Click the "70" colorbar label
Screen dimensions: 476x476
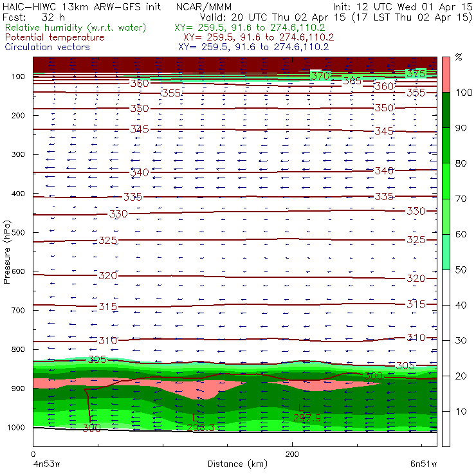(461, 199)
